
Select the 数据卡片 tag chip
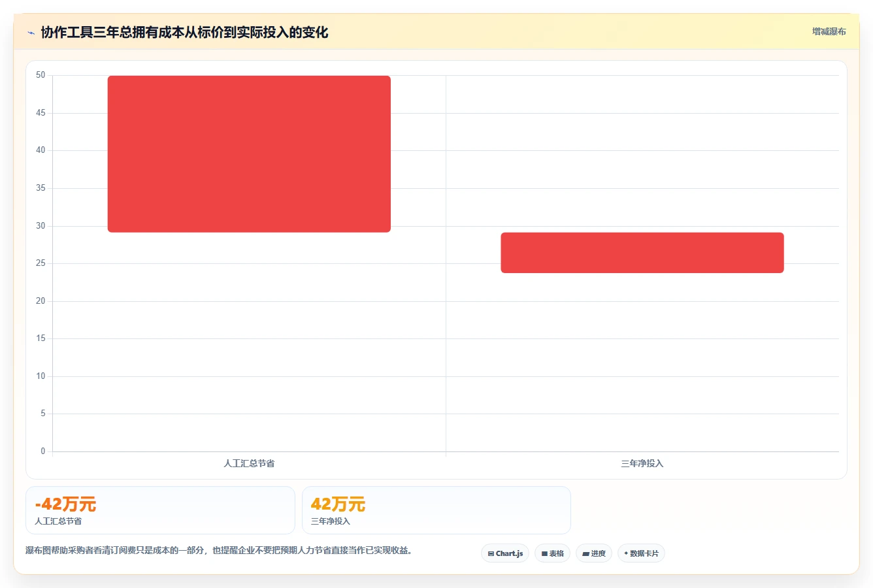(641, 553)
